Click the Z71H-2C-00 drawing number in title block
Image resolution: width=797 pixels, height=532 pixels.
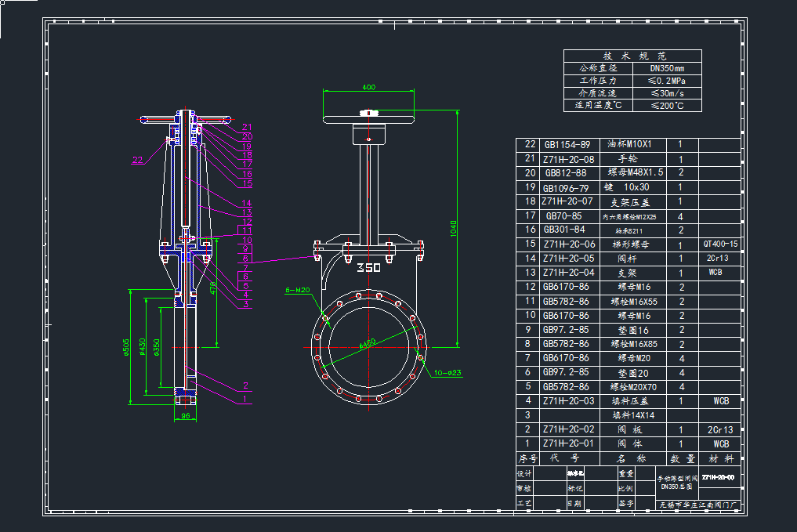coord(718,476)
